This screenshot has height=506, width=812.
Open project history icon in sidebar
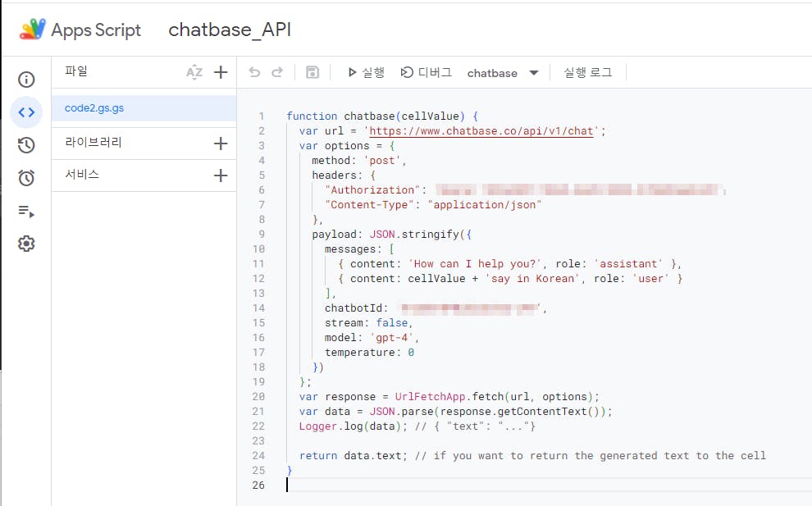point(26,145)
